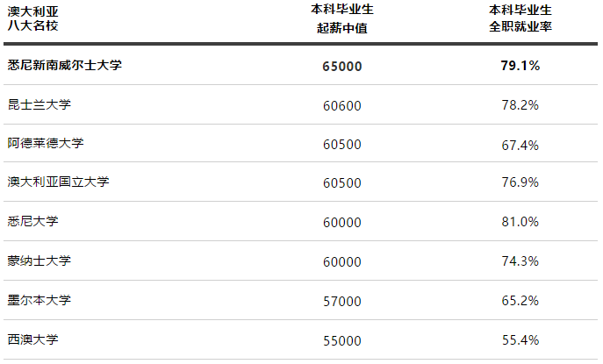The width and height of the screenshot is (603, 364).
Task: Select the 悉尼大学 row label
Action: pos(32,221)
